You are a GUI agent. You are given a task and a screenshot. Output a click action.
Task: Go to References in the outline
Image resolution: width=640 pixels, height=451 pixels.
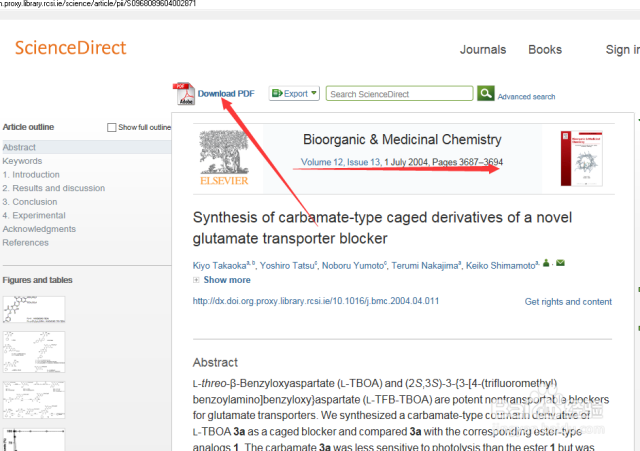[x=25, y=243]
